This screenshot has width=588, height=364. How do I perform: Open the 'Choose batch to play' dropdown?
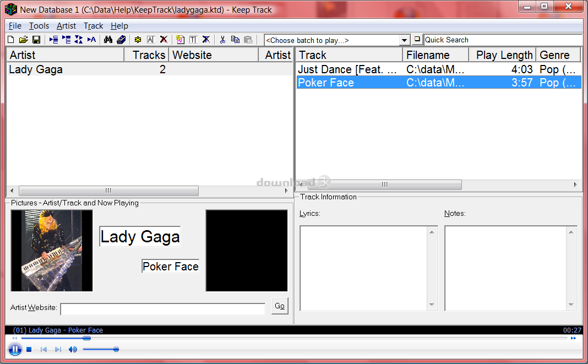coord(405,40)
